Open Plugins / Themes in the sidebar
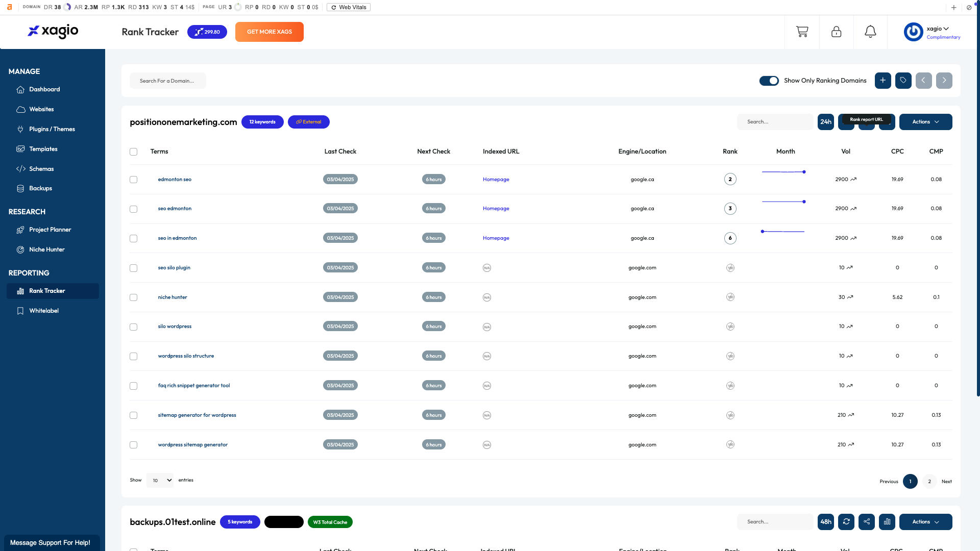Viewport: 980px width, 551px height. tap(52, 129)
